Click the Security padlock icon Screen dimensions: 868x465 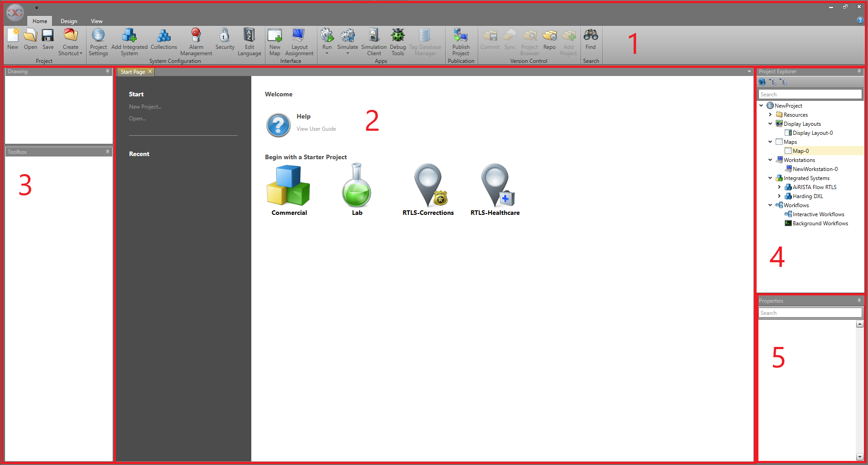[x=225, y=36]
